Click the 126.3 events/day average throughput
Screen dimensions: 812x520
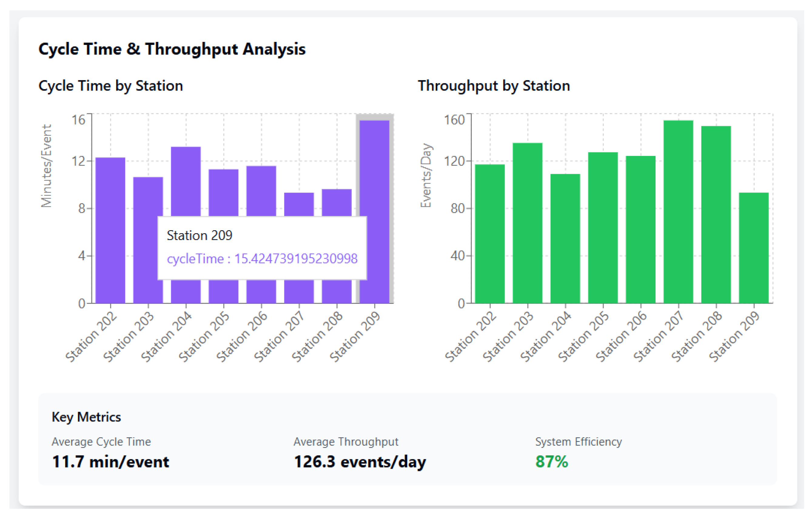[x=360, y=462]
